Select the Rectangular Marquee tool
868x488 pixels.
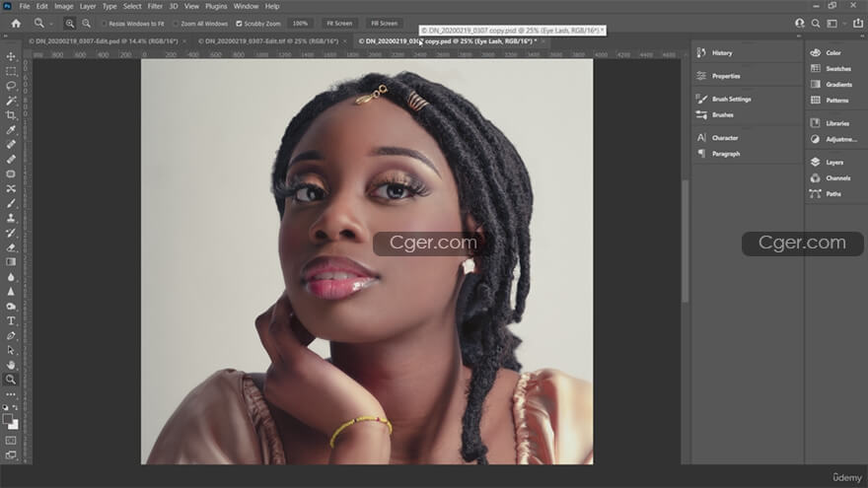11,71
